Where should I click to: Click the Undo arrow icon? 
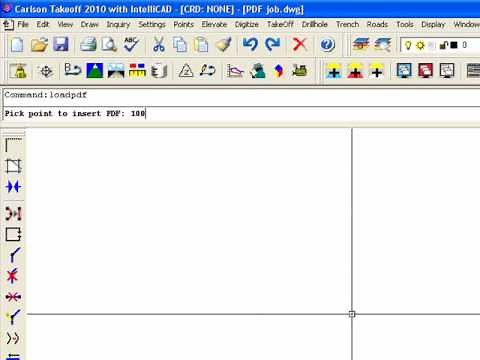tap(250, 45)
